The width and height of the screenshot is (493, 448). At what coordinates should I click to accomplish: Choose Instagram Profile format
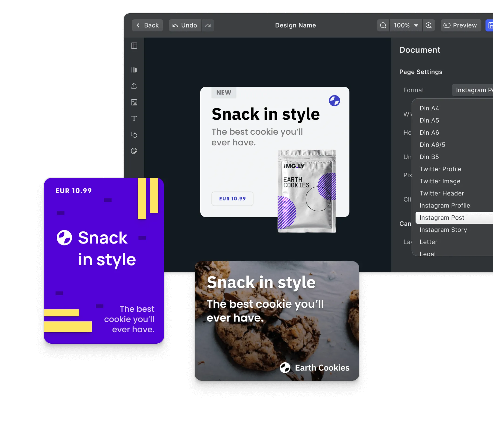(454, 206)
